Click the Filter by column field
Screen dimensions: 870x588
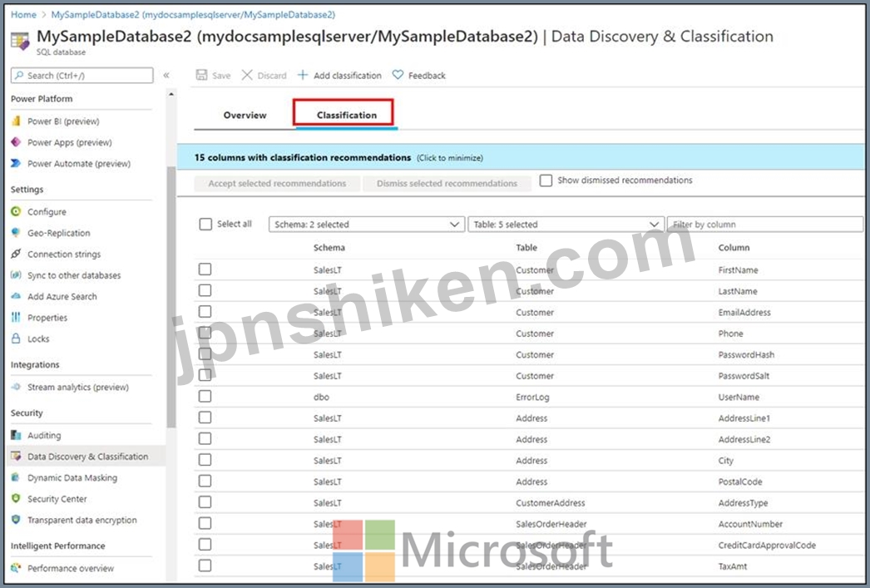765,224
